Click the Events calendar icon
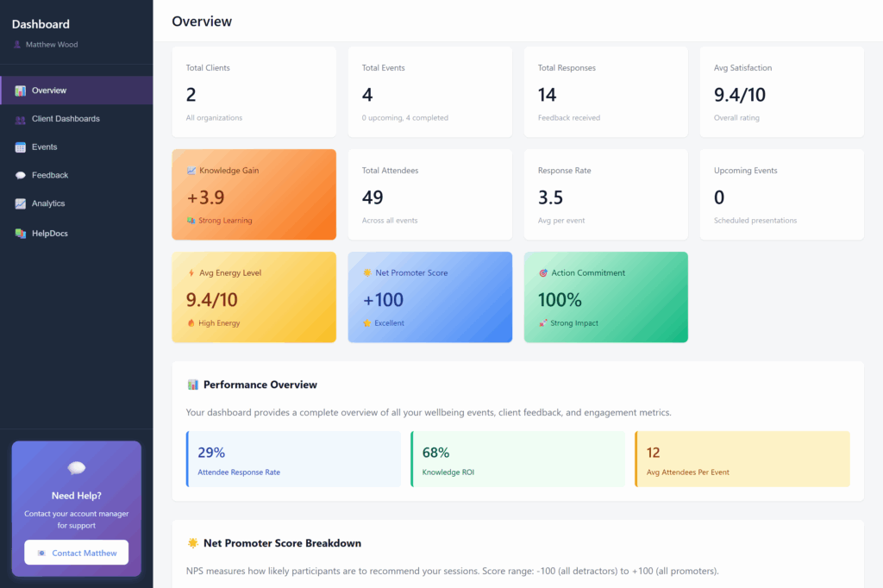The width and height of the screenshot is (883, 588). click(x=20, y=147)
